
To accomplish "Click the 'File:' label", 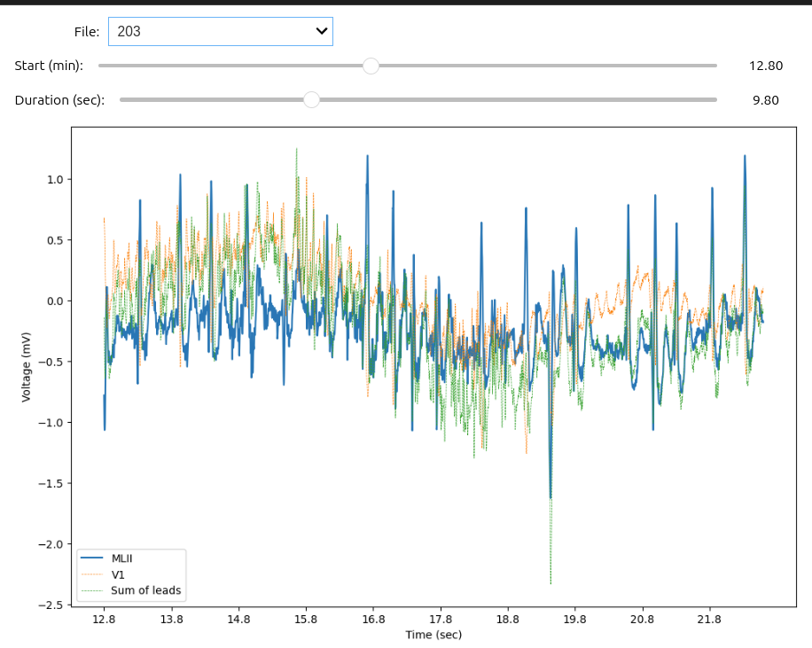I will tap(87, 32).
